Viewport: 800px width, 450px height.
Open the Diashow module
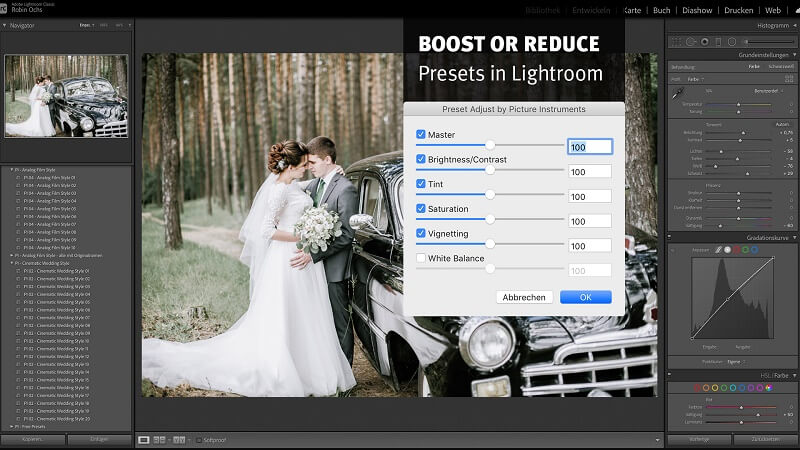(697, 10)
